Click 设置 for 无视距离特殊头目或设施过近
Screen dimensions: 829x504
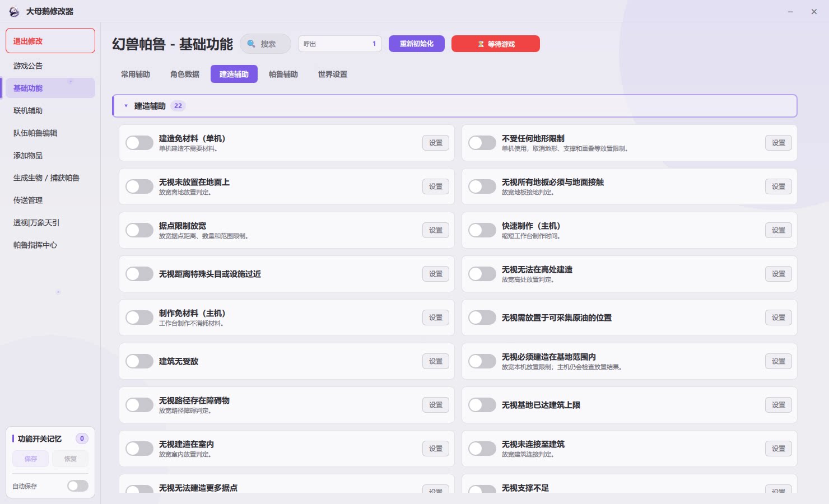pos(436,274)
